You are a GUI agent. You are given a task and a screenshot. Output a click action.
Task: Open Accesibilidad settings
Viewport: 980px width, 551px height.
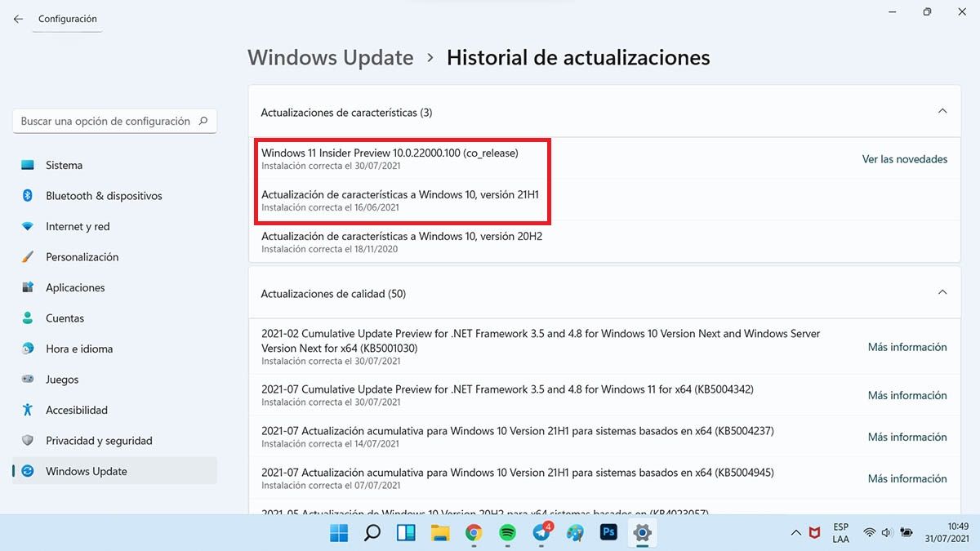click(x=114, y=410)
